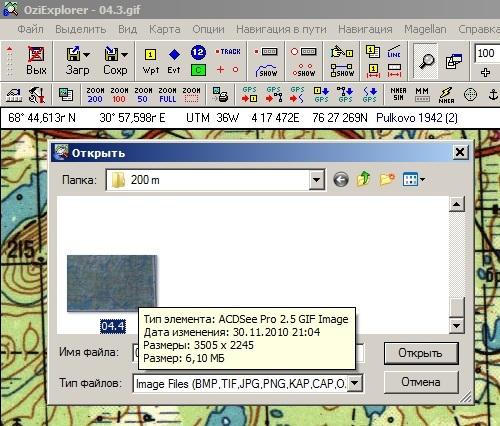Click the Вых exit icon
The height and width of the screenshot is (426, 500).
[x=36, y=61]
